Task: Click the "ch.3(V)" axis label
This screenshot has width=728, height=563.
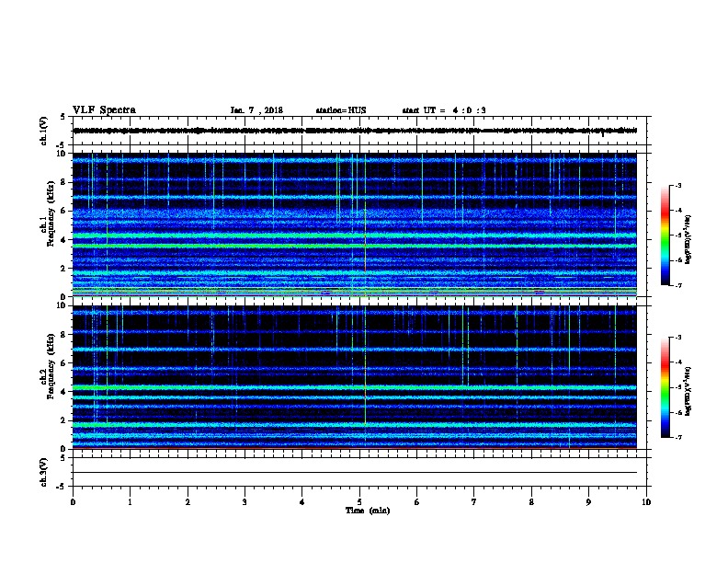Action: point(44,472)
